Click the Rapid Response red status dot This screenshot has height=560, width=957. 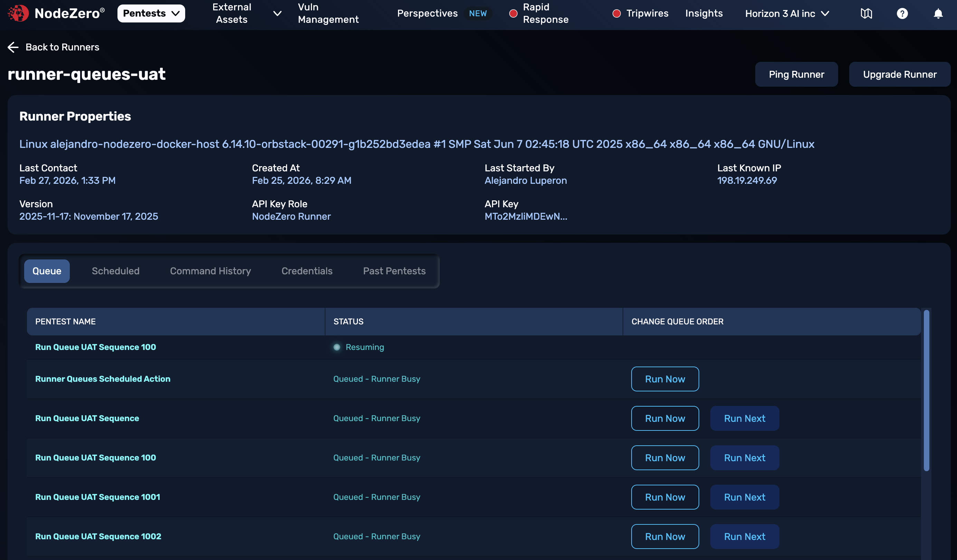click(513, 13)
